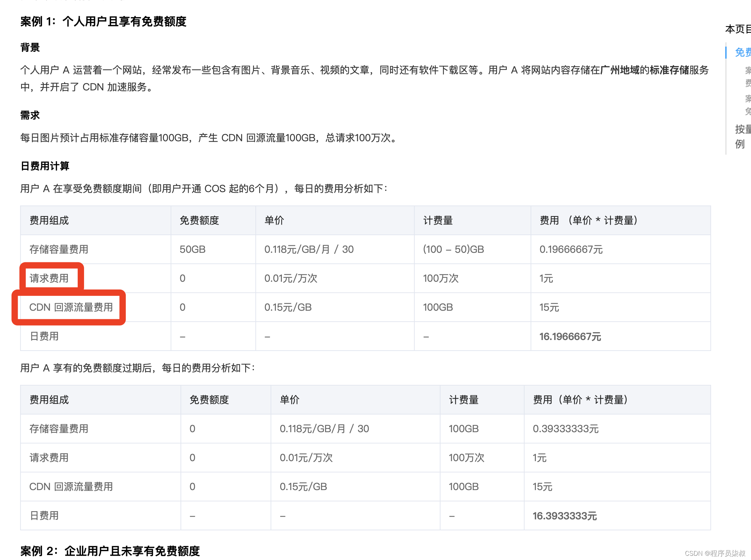
Task: Select the '案例 1：个人用户且享有免费额度' heading
Action: pos(103,22)
